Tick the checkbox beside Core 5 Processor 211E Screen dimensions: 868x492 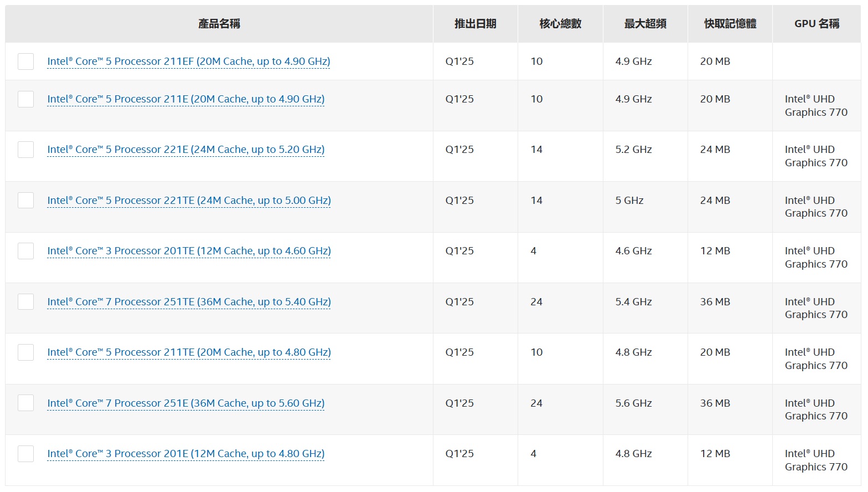(x=26, y=99)
